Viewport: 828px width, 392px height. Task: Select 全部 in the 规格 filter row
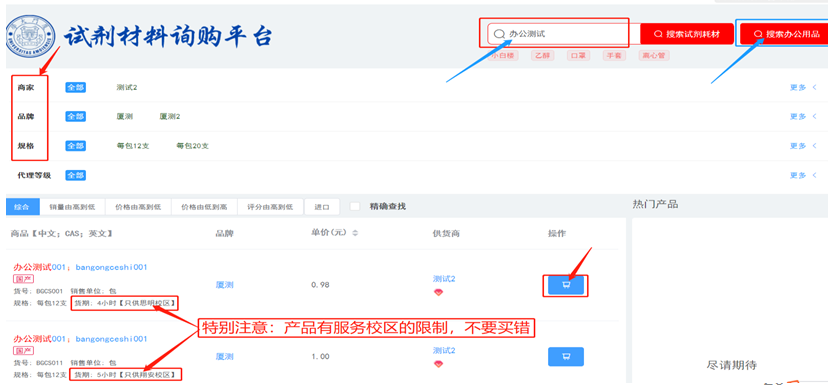[76, 146]
